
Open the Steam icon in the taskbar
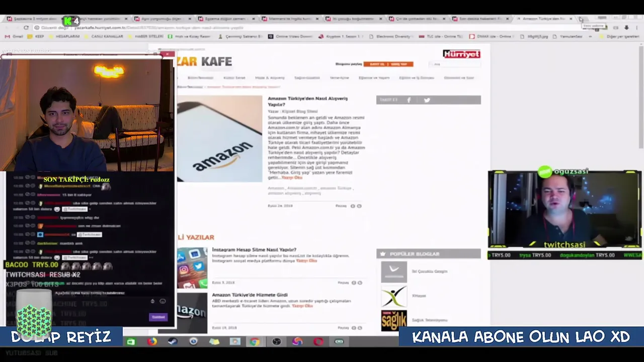coord(173,342)
